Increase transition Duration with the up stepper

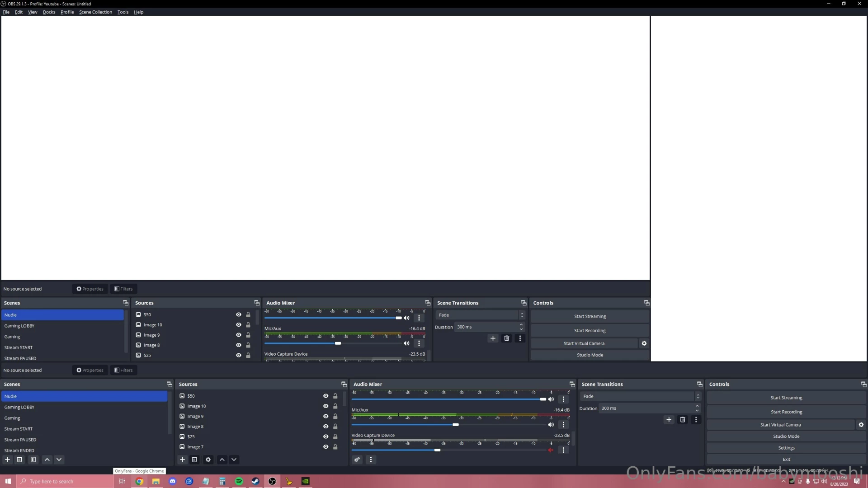click(697, 406)
